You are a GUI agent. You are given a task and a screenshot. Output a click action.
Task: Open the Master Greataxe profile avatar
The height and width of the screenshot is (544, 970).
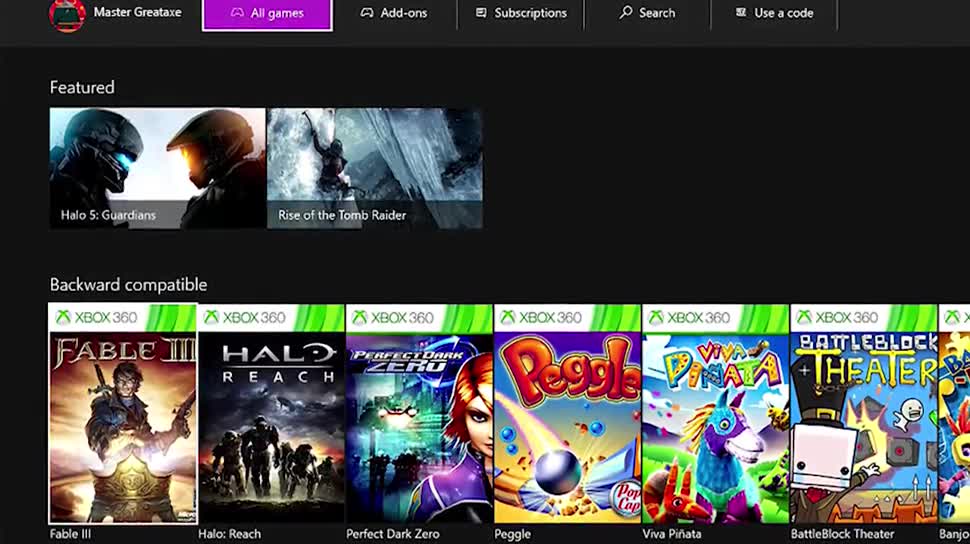[67, 15]
